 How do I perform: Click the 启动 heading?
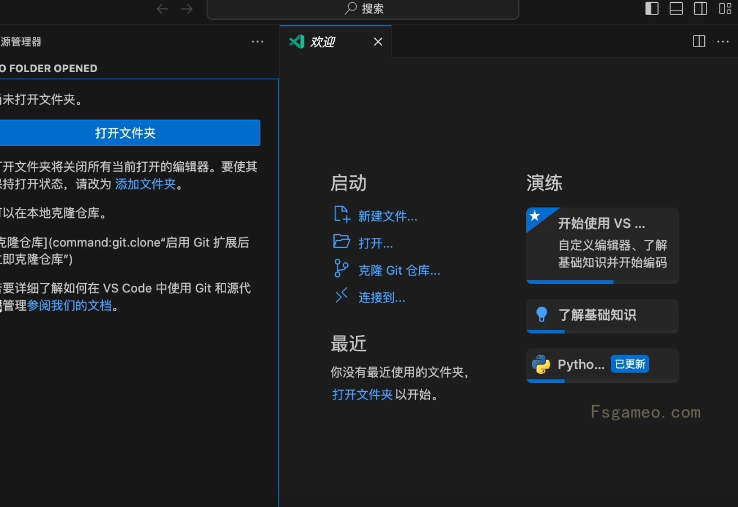click(348, 183)
